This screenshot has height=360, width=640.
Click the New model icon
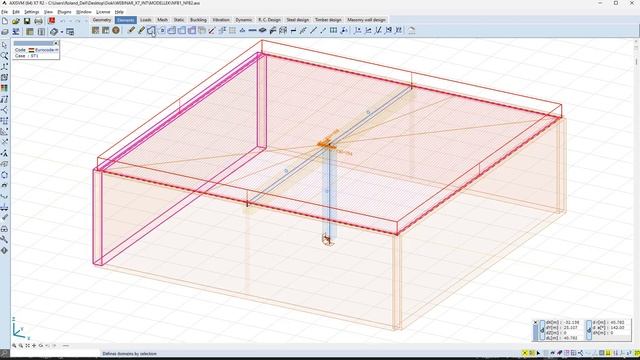pyautogui.click(x=5, y=20)
